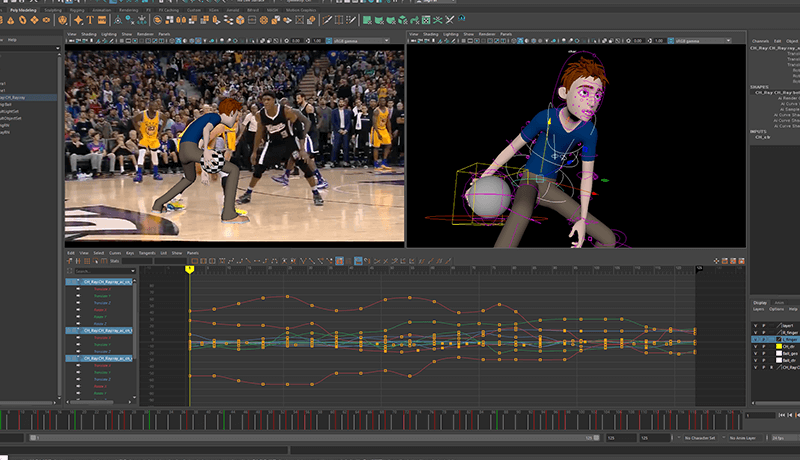Image resolution: width=800 pixels, height=460 pixels.
Task: Open the Renderer menu in left viewport
Action: tap(145, 34)
